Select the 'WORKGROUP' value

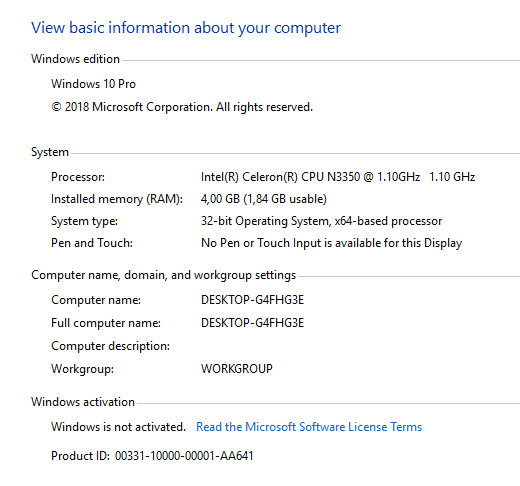tap(237, 369)
